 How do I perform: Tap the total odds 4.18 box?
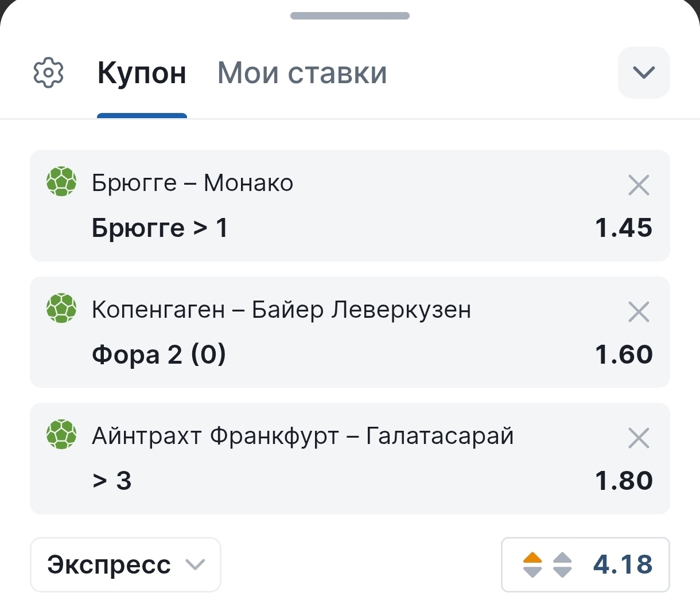click(585, 564)
